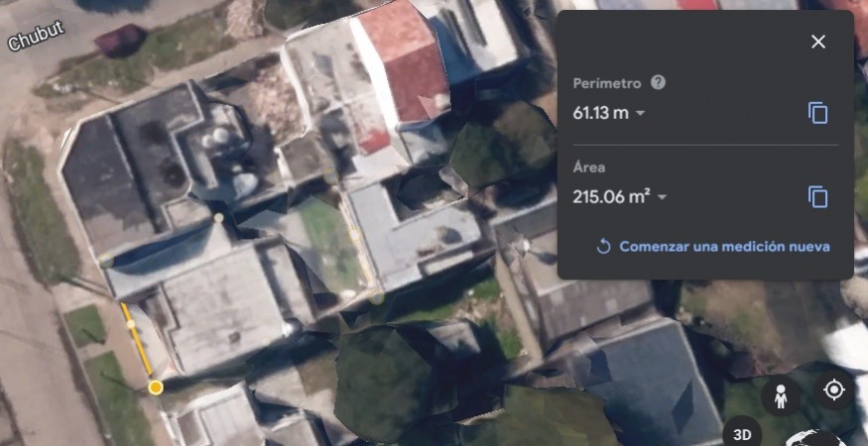868x446 pixels.
Task: Copy the area value to clipboard
Action: click(817, 197)
